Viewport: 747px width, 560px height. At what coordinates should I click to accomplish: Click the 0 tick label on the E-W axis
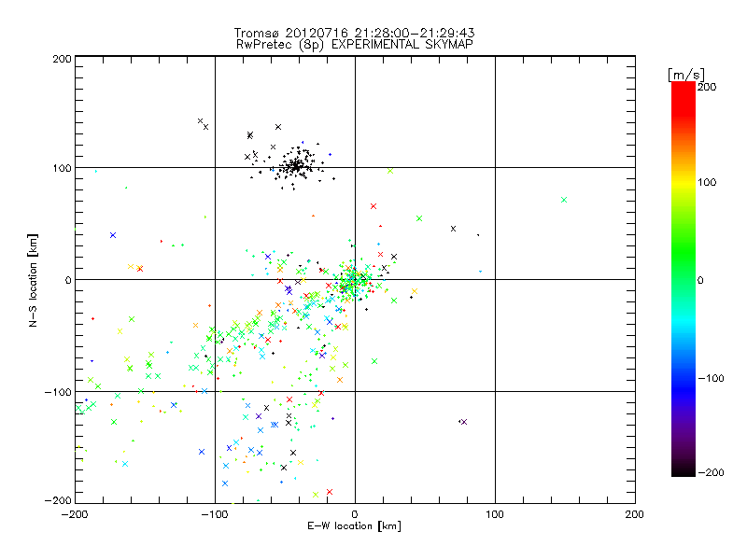pyautogui.click(x=355, y=514)
